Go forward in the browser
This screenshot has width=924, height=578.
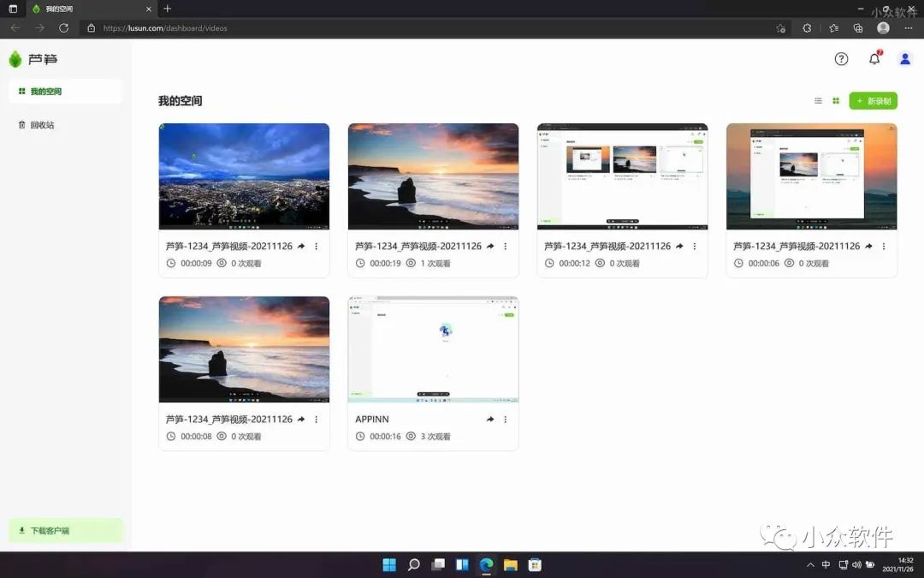coord(39,27)
